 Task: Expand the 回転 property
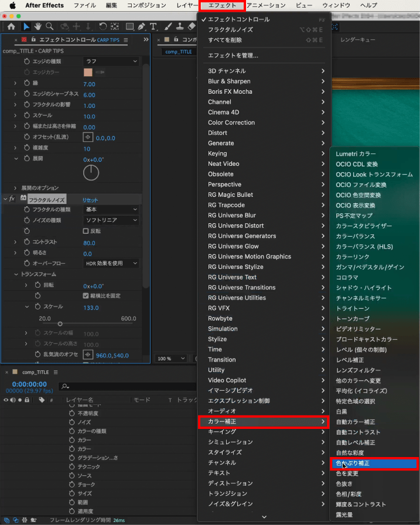click(26, 285)
